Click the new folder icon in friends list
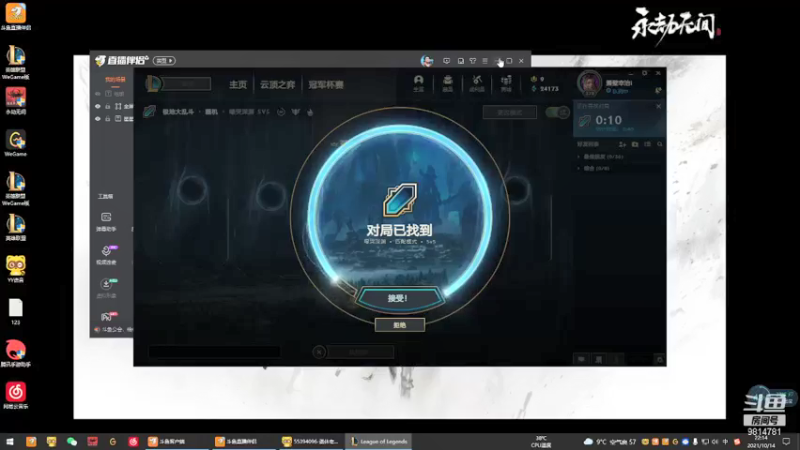Image resolution: width=800 pixels, height=450 pixels. (635, 144)
